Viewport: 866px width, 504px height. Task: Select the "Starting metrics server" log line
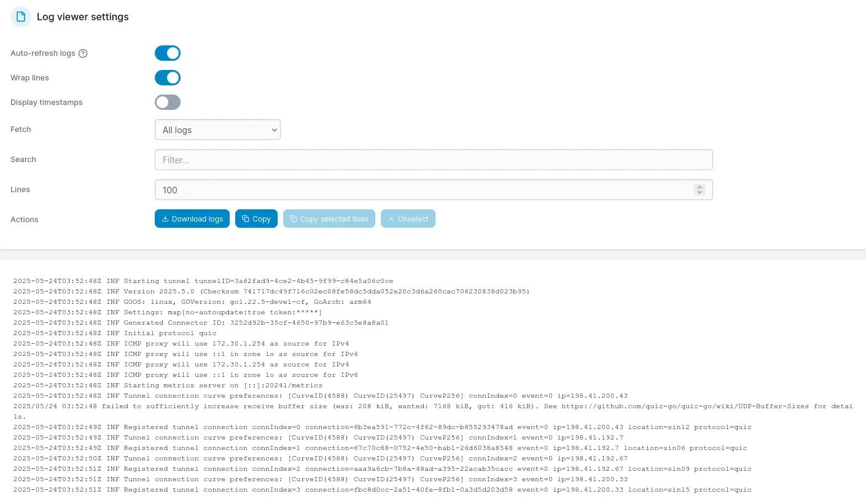click(168, 386)
